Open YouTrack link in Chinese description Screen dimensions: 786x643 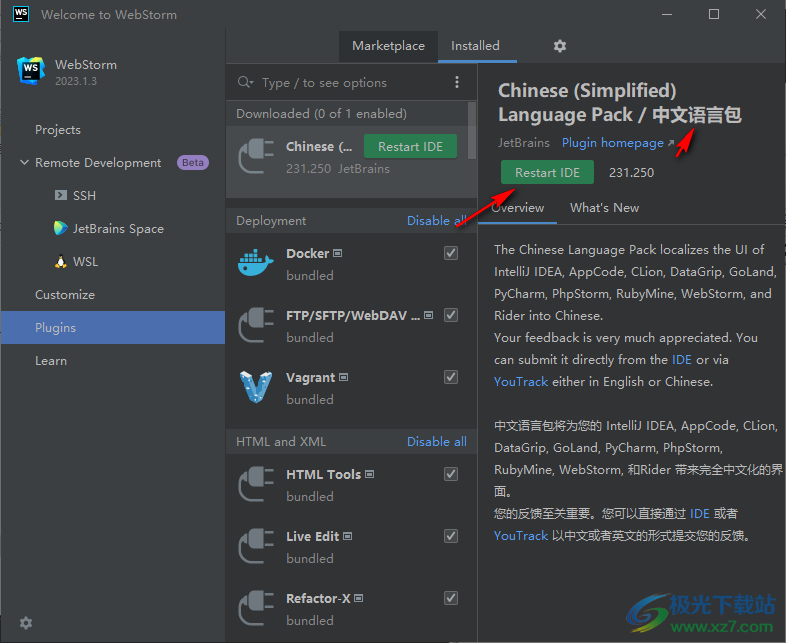521,536
